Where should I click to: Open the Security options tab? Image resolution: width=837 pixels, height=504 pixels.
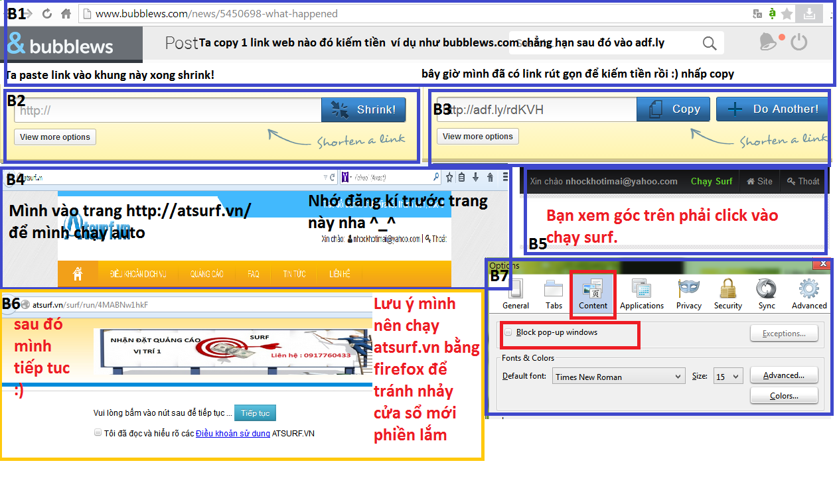click(x=728, y=294)
